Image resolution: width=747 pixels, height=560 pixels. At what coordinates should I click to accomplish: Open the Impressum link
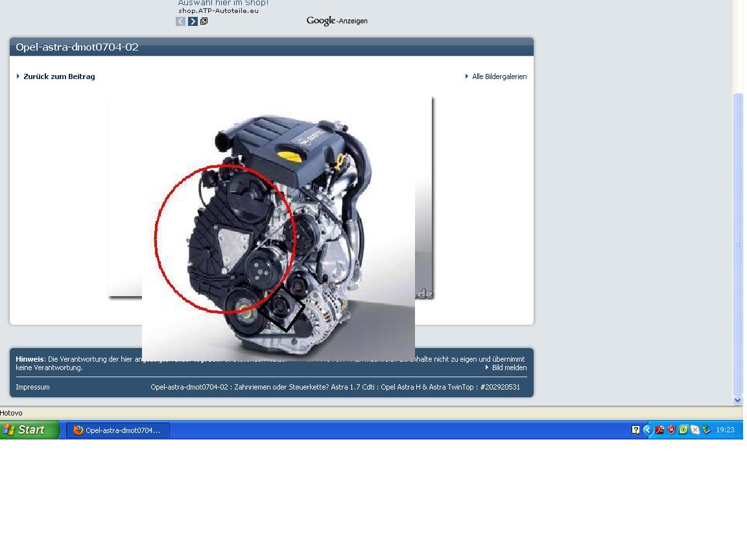click(32, 387)
